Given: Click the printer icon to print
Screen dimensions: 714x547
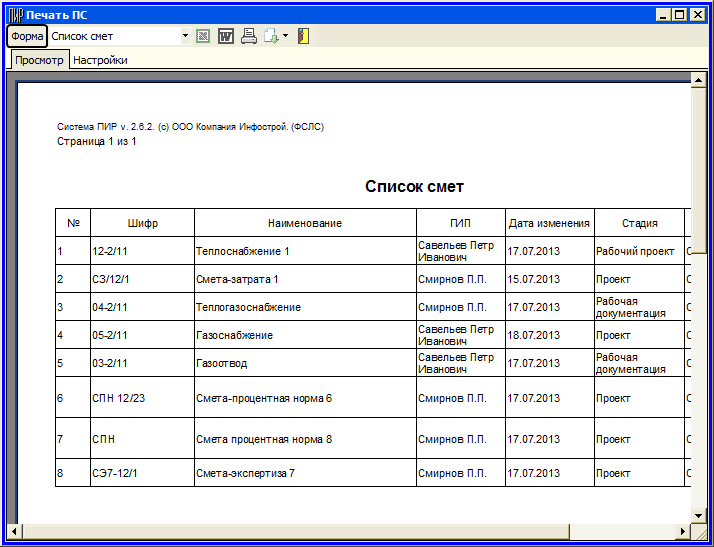Looking at the screenshot, I should (248, 37).
